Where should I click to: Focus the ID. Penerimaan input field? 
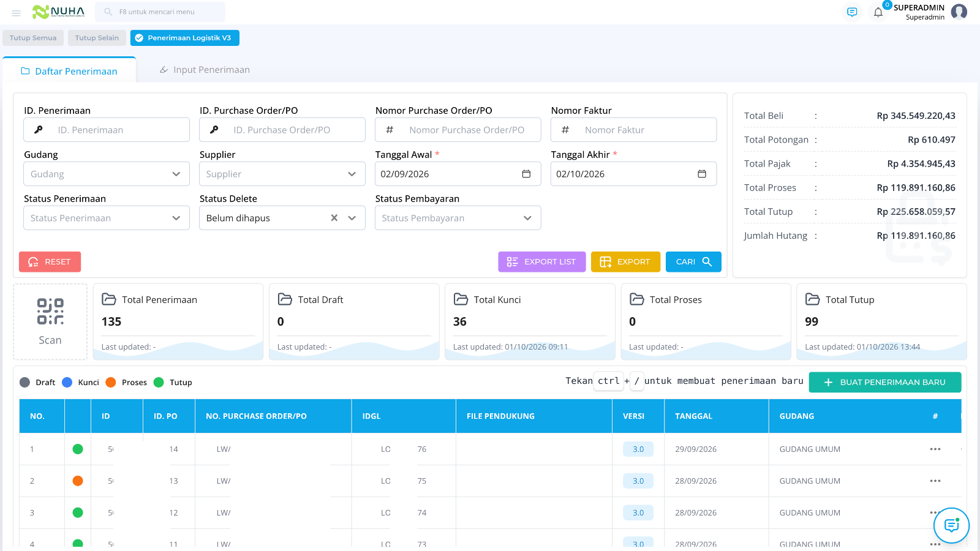[x=107, y=130]
